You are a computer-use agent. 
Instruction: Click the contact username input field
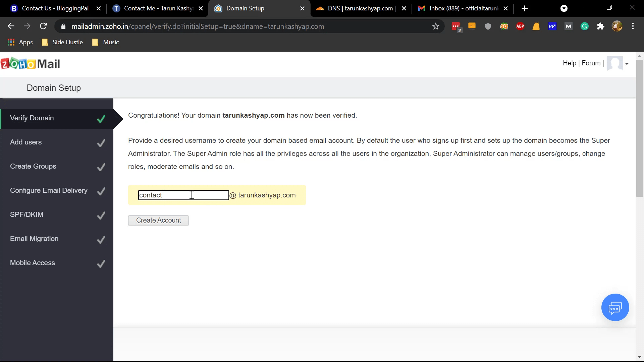[183, 195]
